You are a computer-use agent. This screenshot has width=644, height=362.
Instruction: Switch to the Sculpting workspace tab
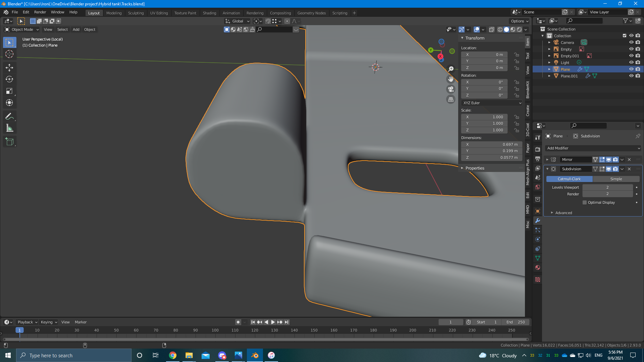(x=136, y=13)
